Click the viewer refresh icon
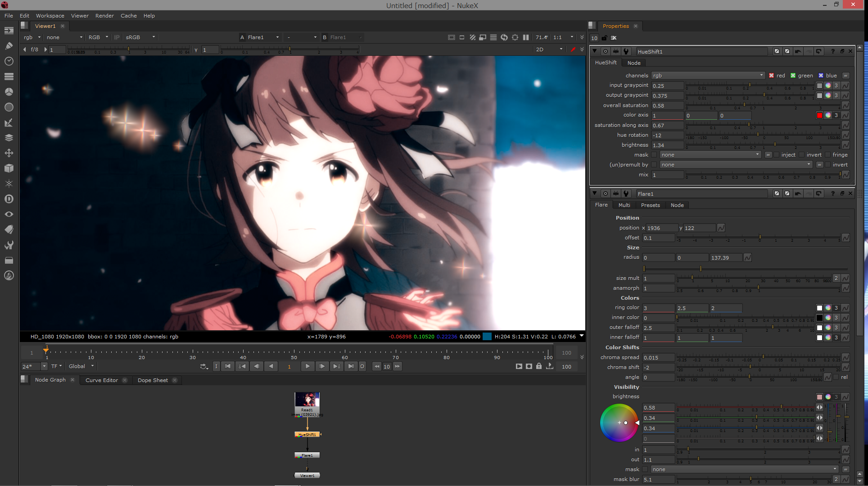Viewport: 868px width, 486px height. pos(504,37)
